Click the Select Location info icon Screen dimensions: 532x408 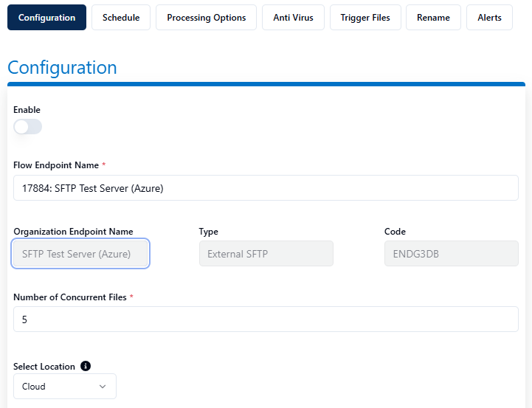[x=86, y=366]
